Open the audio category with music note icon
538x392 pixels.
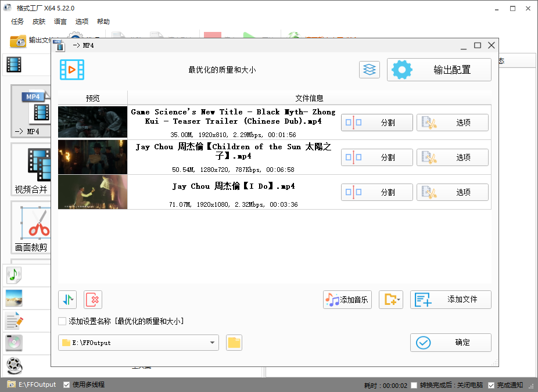pos(14,275)
